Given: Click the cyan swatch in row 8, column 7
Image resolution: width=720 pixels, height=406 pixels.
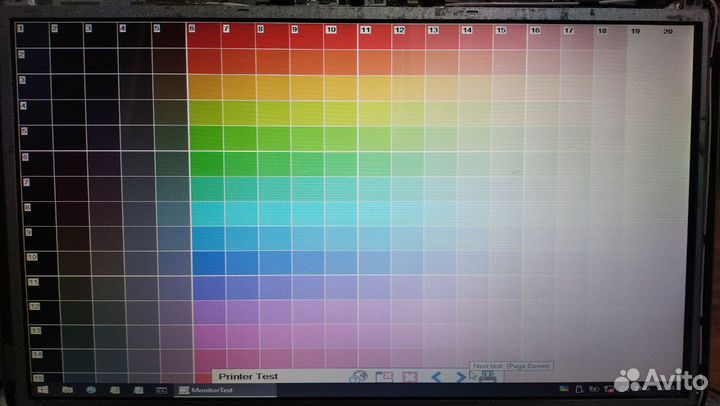Looking at the screenshot, I should pyautogui.click(x=238, y=213).
